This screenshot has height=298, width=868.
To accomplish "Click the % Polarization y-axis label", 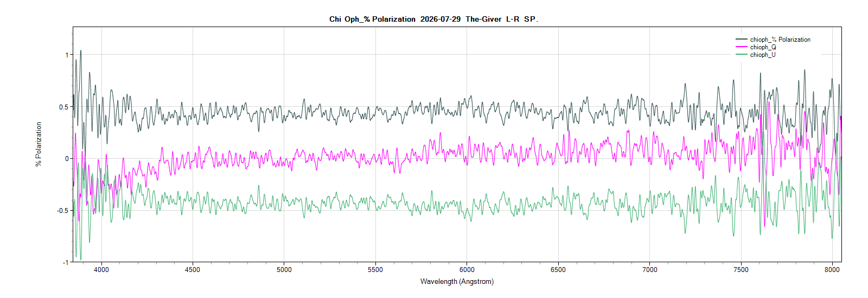I will coord(39,144).
